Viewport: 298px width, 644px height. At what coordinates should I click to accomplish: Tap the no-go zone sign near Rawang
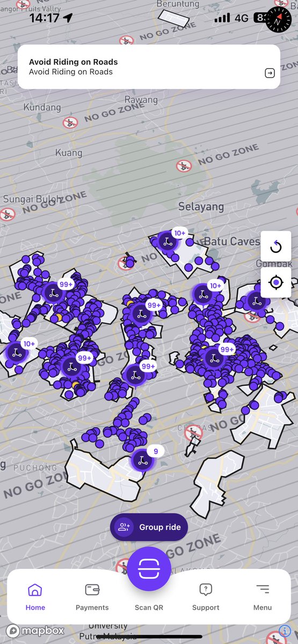(x=70, y=123)
